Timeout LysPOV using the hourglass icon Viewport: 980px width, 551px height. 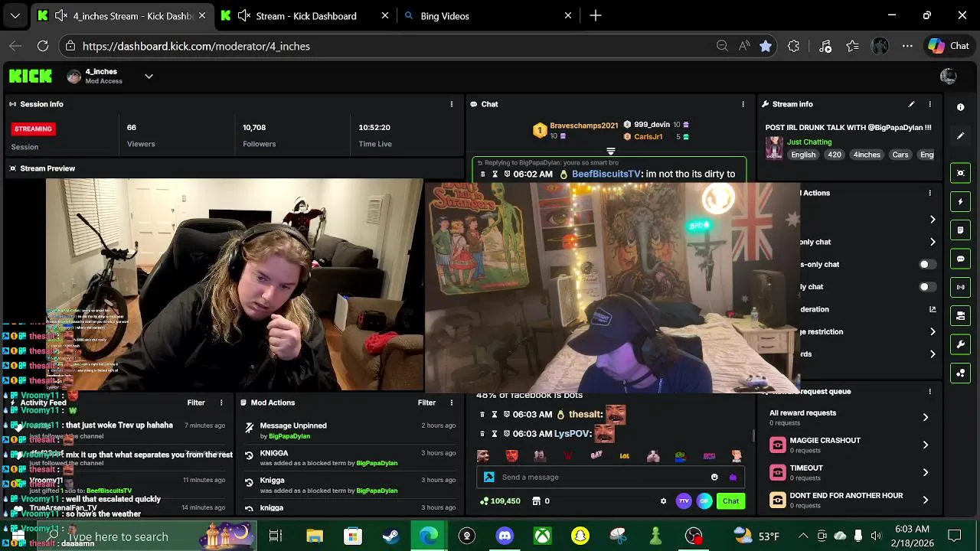click(x=495, y=433)
